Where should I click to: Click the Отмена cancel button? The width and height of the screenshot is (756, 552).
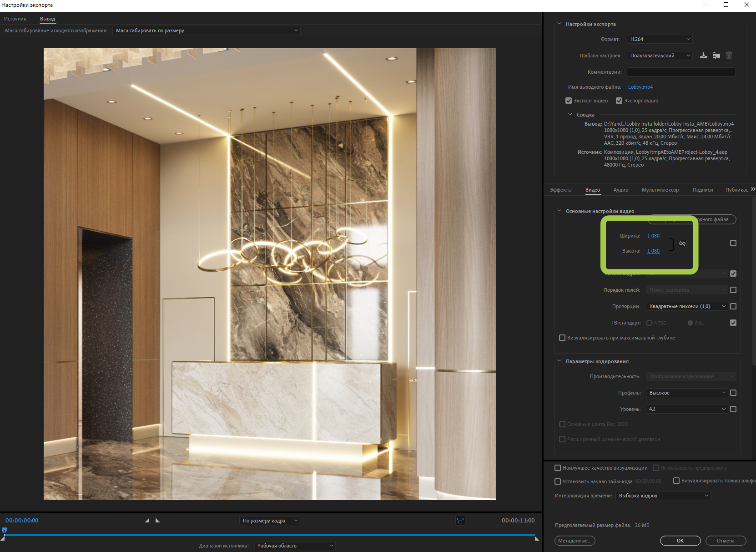(726, 541)
